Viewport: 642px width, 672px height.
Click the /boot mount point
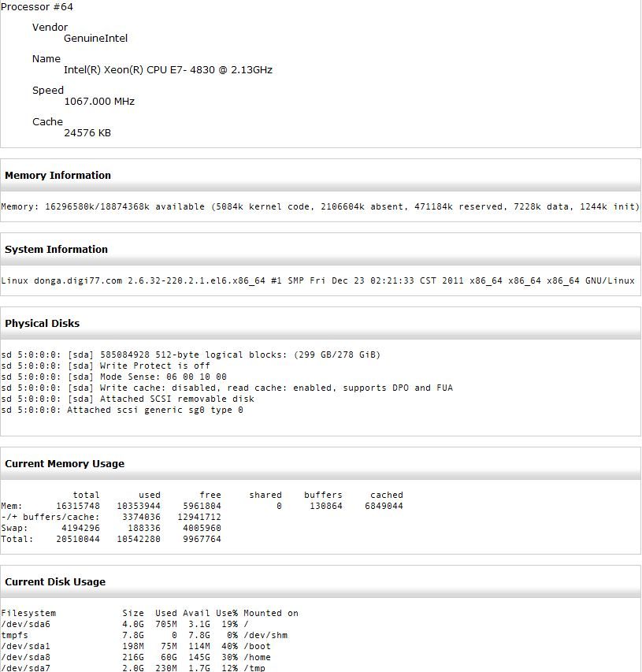click(257, 646)
